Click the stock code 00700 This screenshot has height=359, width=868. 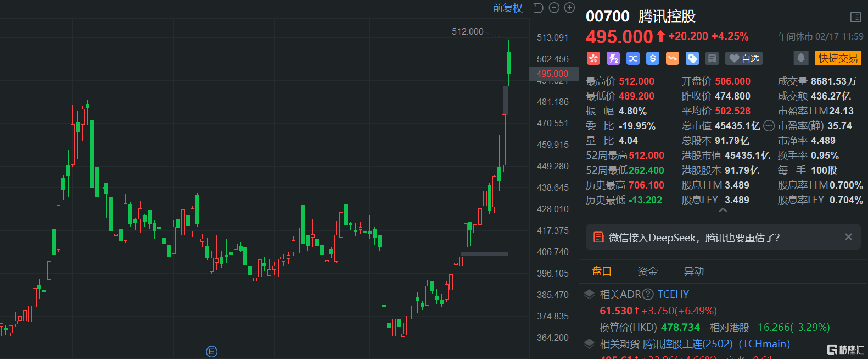pyautogui.click(x=607, y=16)
